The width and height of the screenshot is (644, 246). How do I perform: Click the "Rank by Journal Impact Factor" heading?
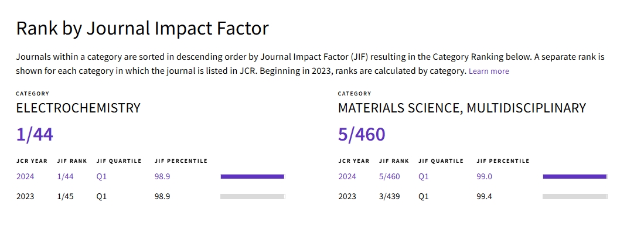pyautogui.click(x=142, y=29)
